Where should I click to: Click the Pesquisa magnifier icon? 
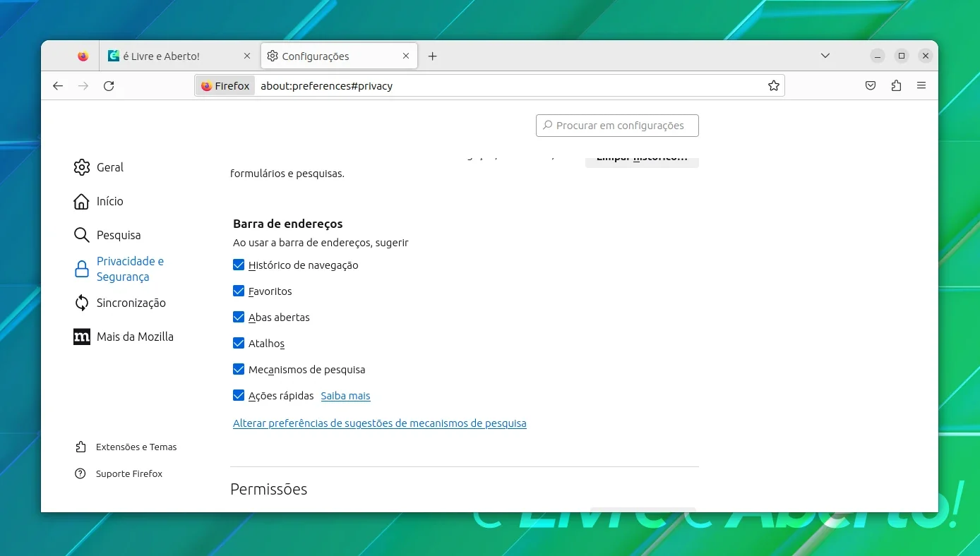(82, 235)
